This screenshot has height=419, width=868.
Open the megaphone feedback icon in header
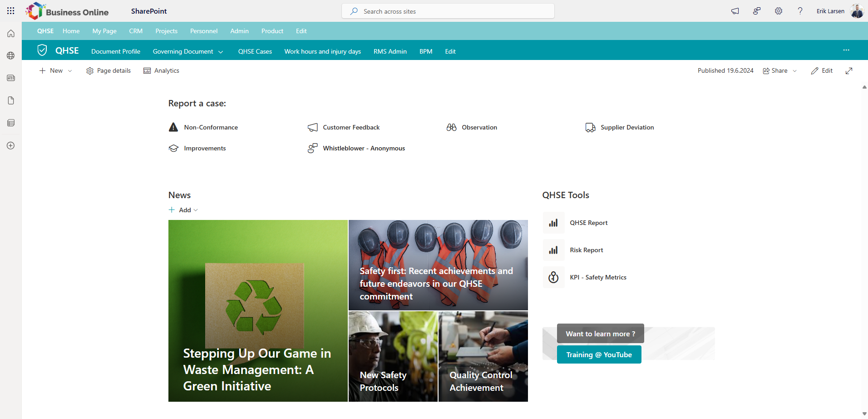click(x=735, y=11)
